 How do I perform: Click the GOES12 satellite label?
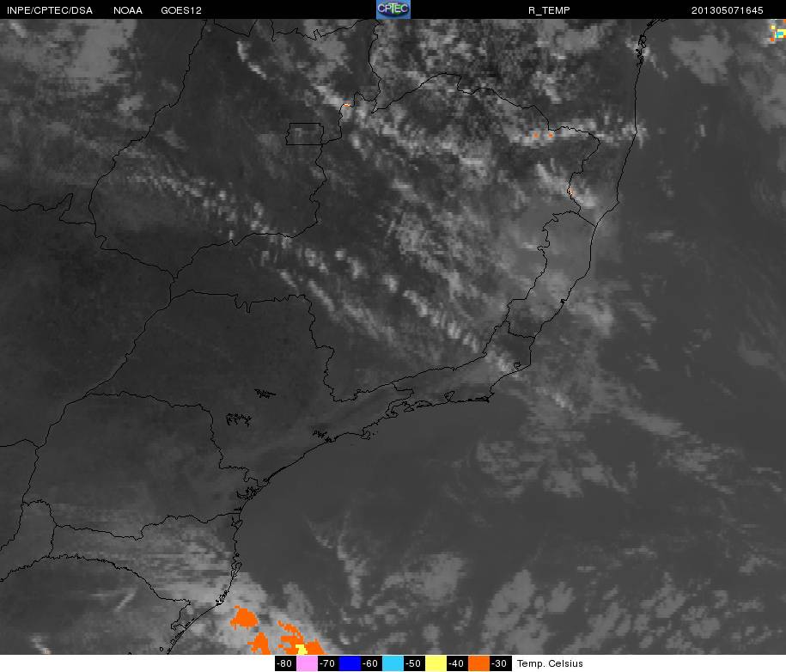(181, 10)
